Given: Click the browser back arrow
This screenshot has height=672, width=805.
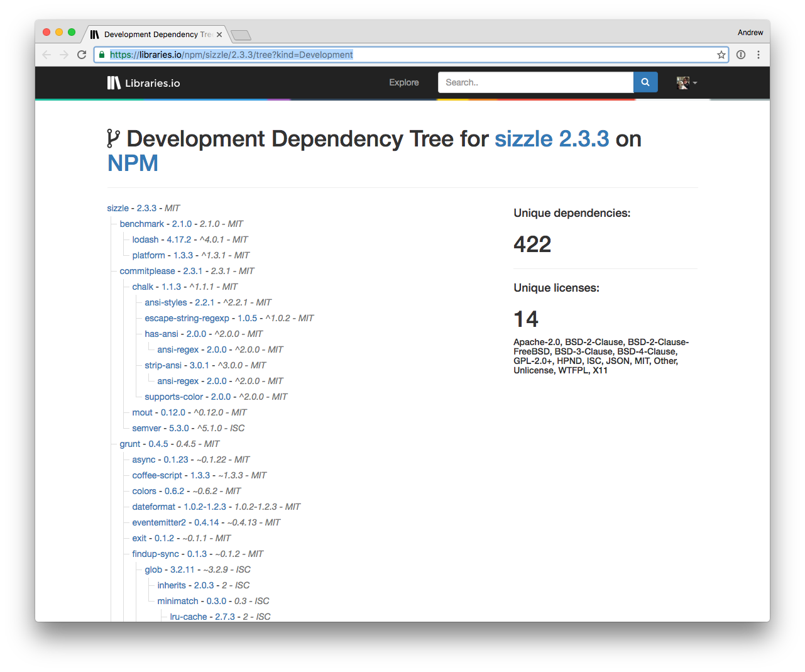Looking at the screenshot, I should pos(47,55).
